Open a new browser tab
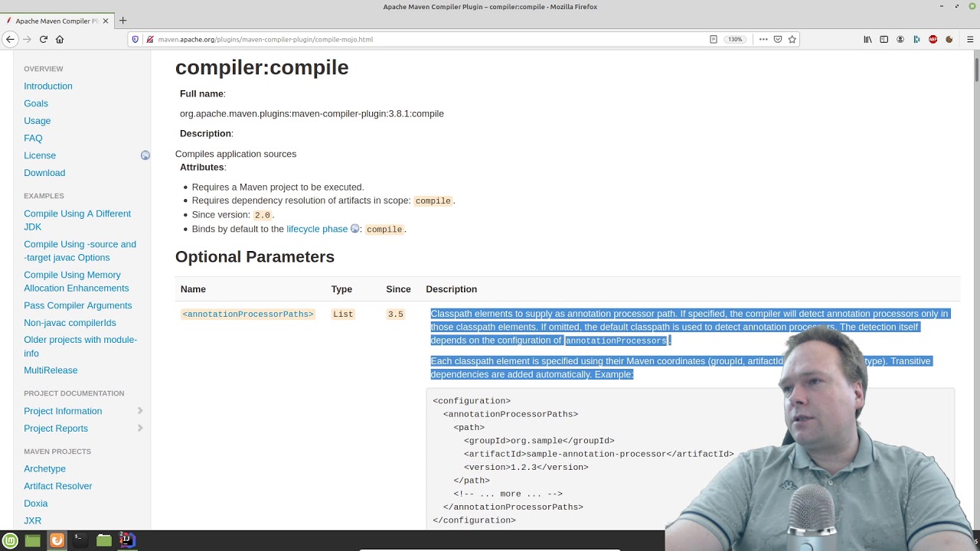This screenshot has width=980, height=551. coord(122,21)
